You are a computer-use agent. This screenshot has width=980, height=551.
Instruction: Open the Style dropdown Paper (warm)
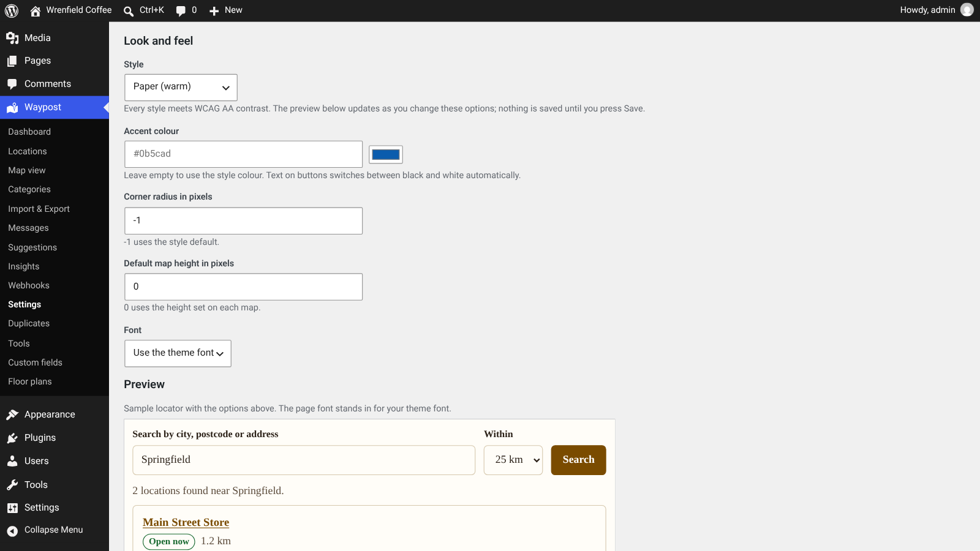click(181, 88)
